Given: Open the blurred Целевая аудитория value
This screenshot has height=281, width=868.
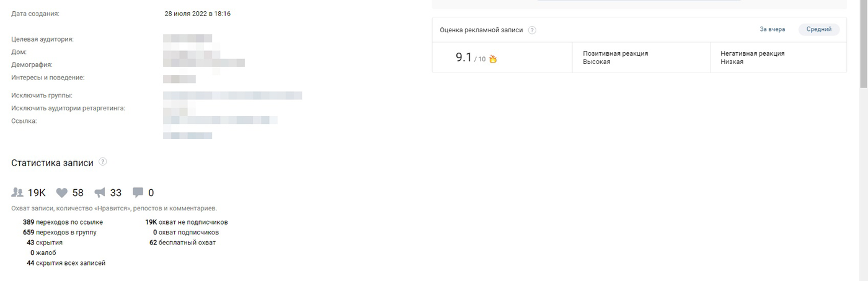Looking at the screenshot, I should (188, 39).
